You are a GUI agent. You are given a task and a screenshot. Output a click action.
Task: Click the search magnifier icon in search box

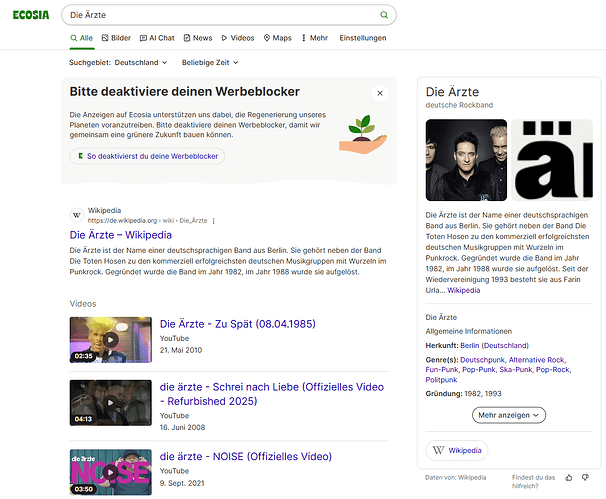[x=384, y=15]
